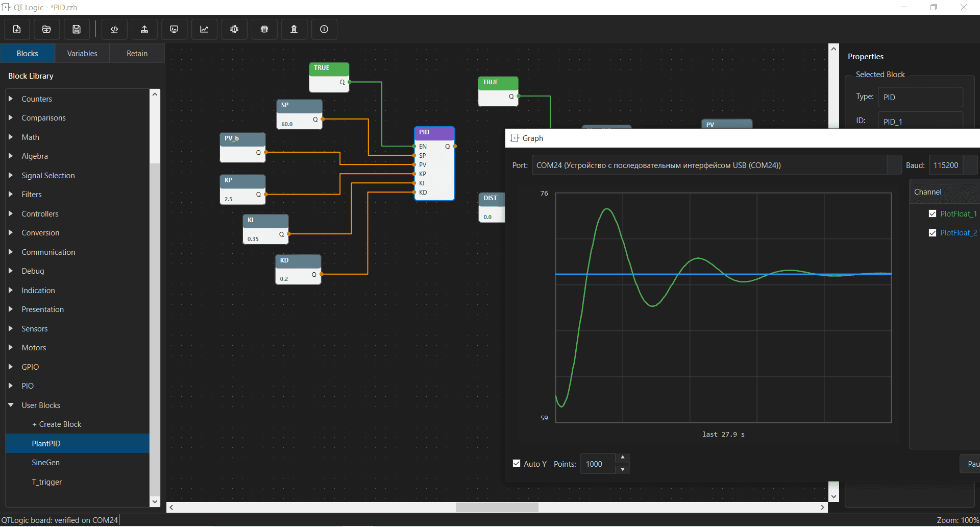
Task: Click the Zoom: 100% status text
Action: [958, 520]
